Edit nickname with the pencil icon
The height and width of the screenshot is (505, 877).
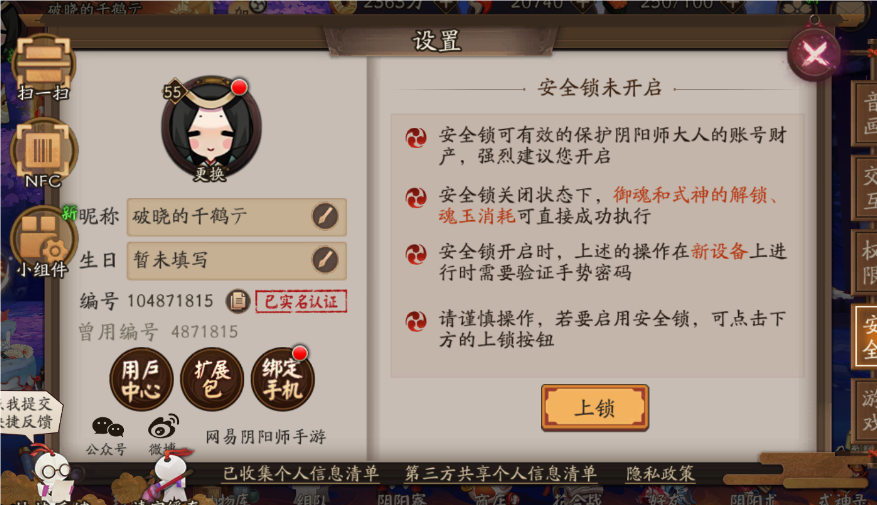325,216
